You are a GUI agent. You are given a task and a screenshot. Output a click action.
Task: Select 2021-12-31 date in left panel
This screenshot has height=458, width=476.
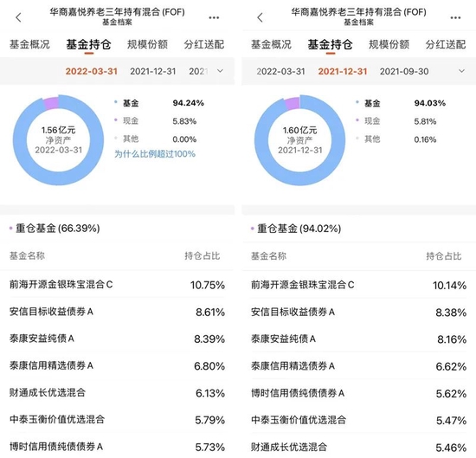point(153,71)
